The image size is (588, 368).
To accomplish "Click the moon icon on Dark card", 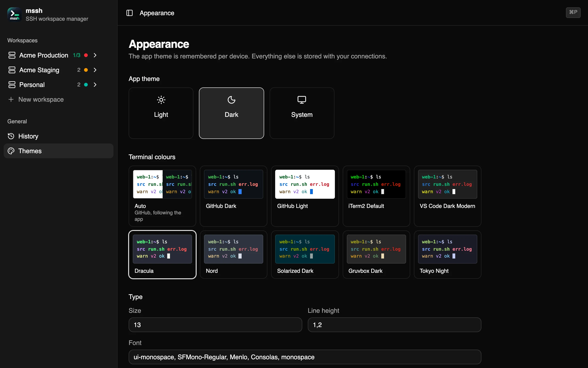I will pos(231,100).
